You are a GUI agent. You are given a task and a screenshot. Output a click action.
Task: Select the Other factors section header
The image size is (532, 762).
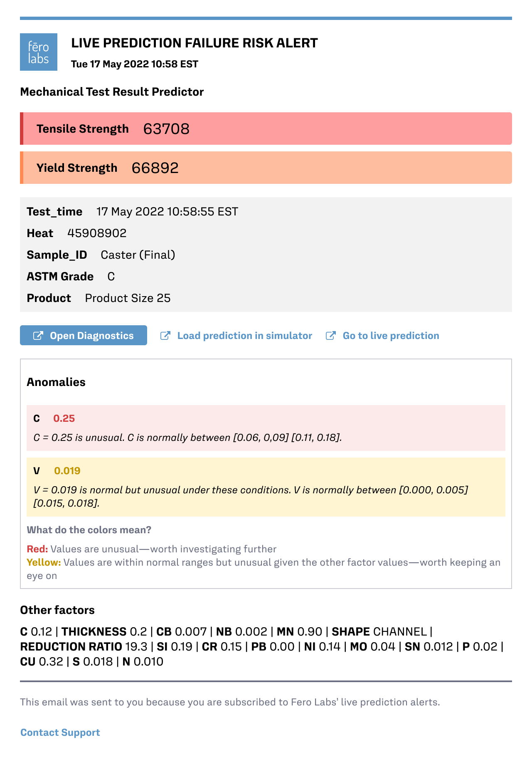coord(57,610)
